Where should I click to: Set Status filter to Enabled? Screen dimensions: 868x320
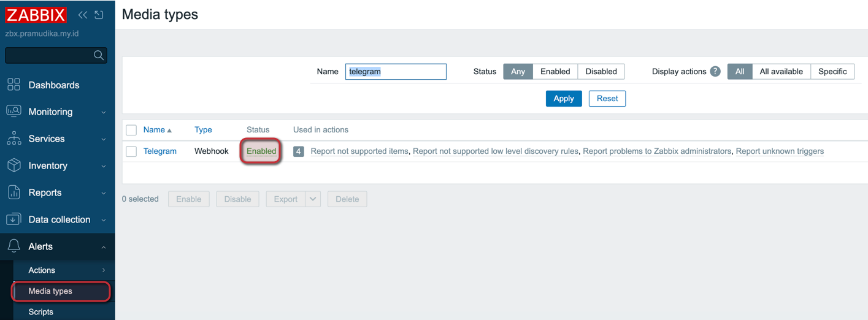pos(555,71)
